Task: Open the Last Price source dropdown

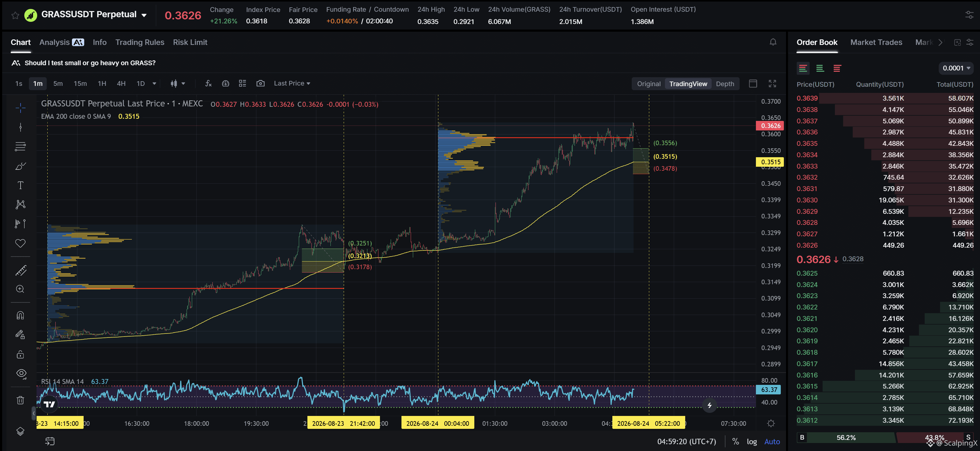Action: click(x=292, y=83)
